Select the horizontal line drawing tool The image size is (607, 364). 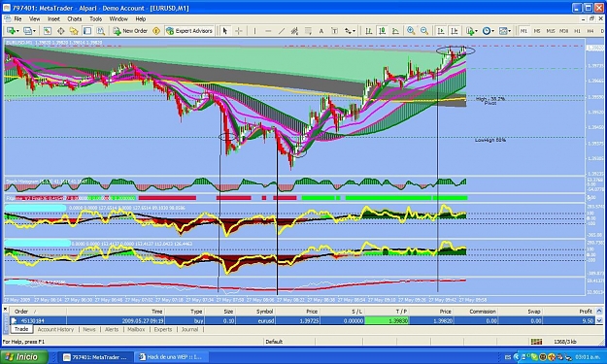[x=268, y=31]
